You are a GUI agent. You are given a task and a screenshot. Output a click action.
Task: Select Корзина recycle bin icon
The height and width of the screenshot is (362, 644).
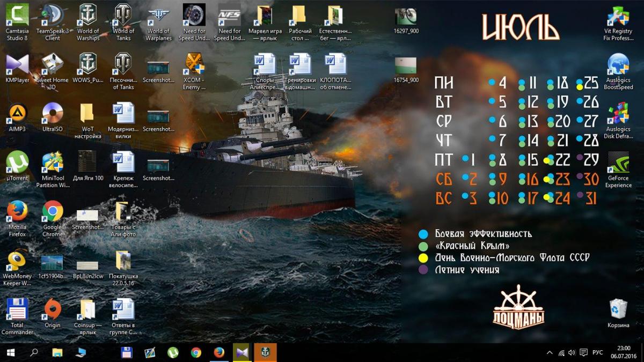click(618, 314)
